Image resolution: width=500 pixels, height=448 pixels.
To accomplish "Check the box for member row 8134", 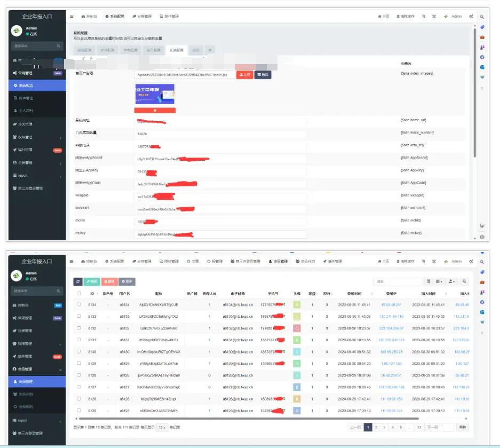I will point(79,305).
